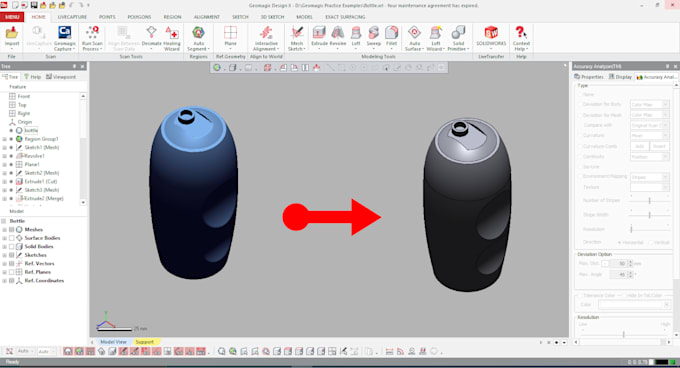
Task: Click the Reset button for Curvature Comb
Action: pos(659,146)
